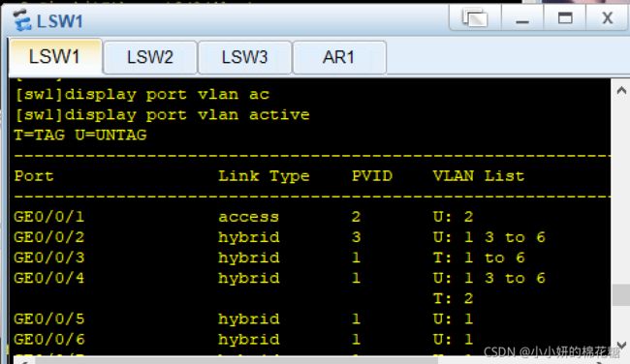The width and height of the screenshot is (630, 364).
Task: Click the 'display port vlan active' command line
Action: [162, 115]
